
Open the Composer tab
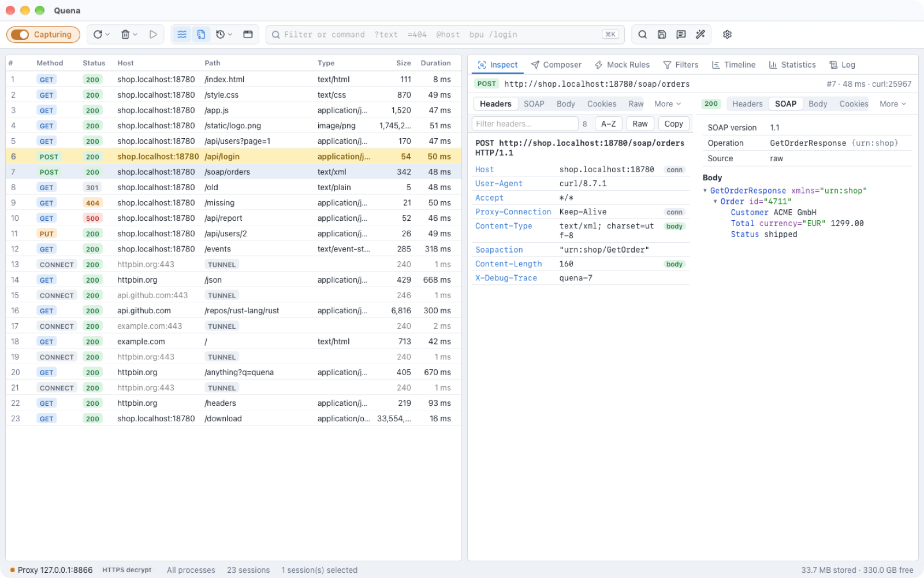click(x=556, y=65)
